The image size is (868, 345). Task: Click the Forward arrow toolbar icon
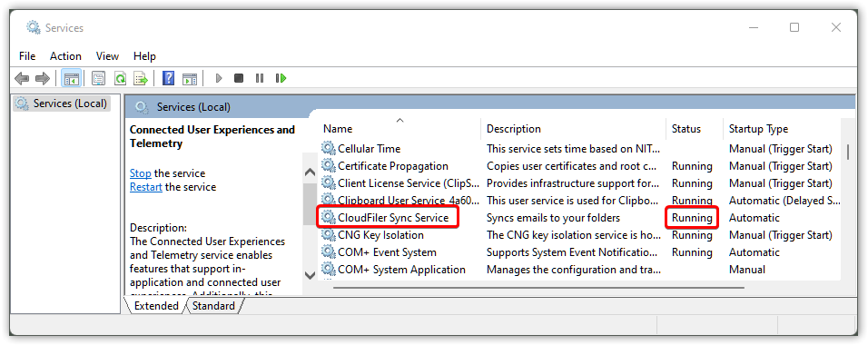[x=43, y=78]
